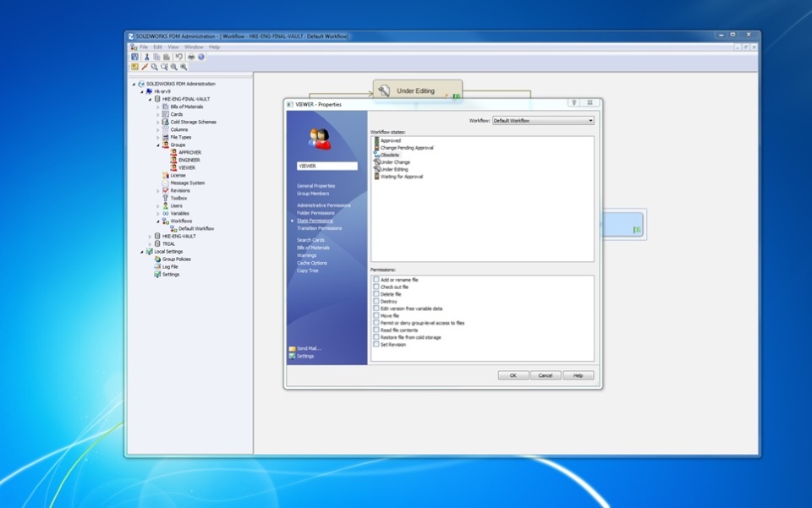Viewport: 812px width, 508px height.
Task: Click the blue Help toolbar icon
Action: click(x=201, y=57)
